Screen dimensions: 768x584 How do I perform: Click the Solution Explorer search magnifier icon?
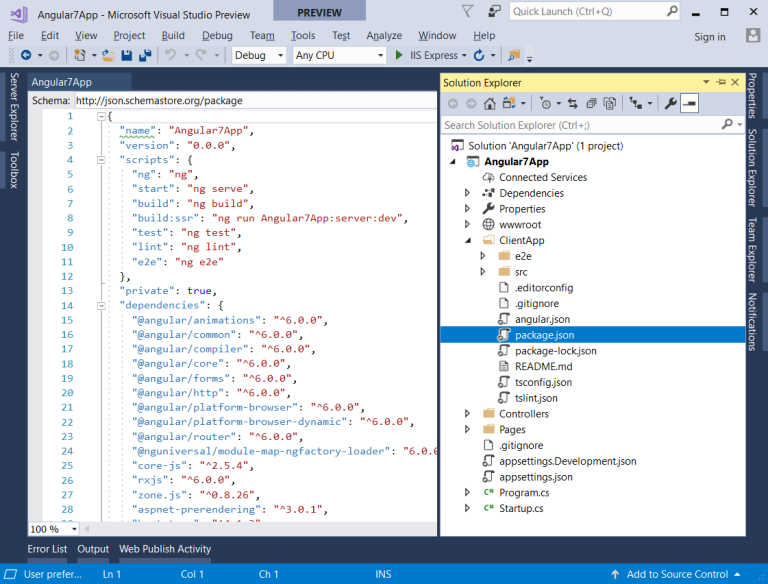[727, 124]
